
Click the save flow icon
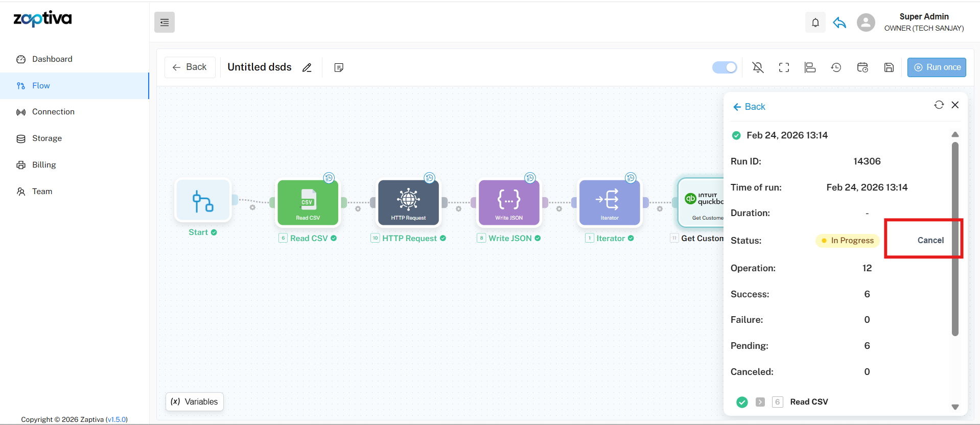(x=889, y=67)
